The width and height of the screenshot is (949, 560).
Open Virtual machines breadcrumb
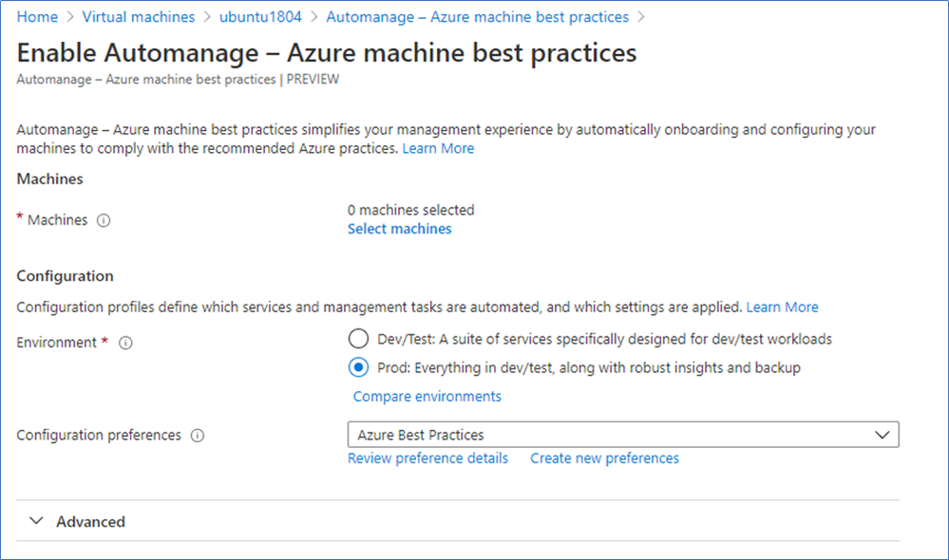coord(139,17)
